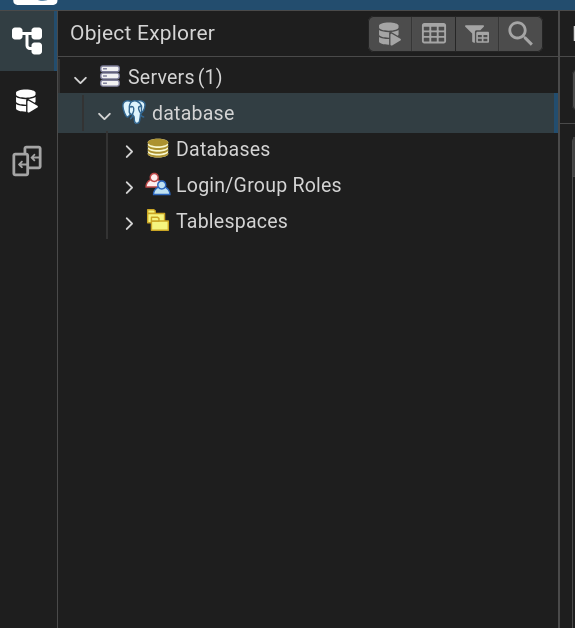This screenshot has width=575, height=628.
Task: Click the yellow Databases cylinder icon
Action: click(158, 148)
